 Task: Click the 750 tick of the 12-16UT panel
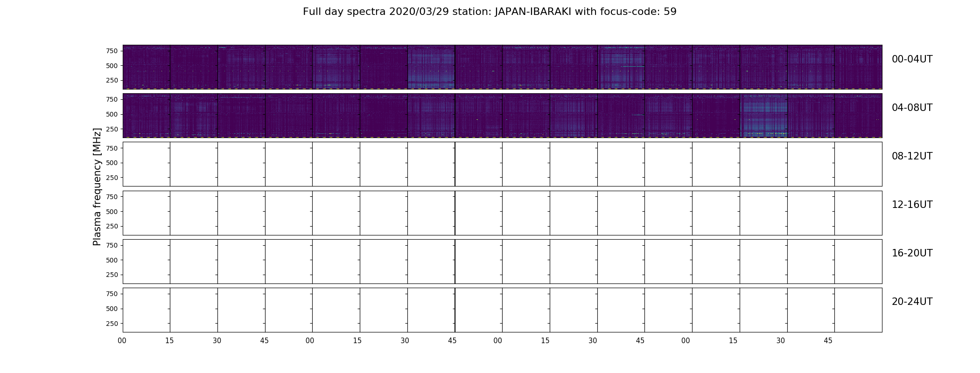pos(112,197)
